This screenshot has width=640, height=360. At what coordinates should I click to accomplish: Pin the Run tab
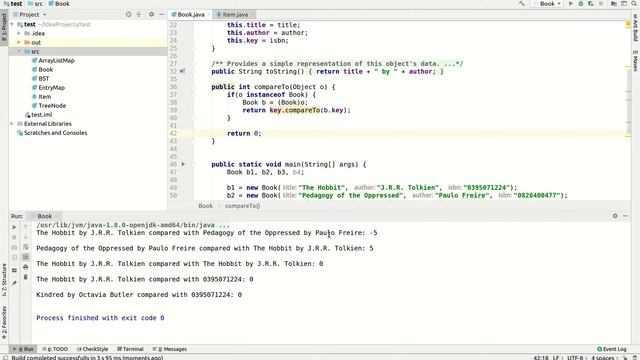point(14,282)
